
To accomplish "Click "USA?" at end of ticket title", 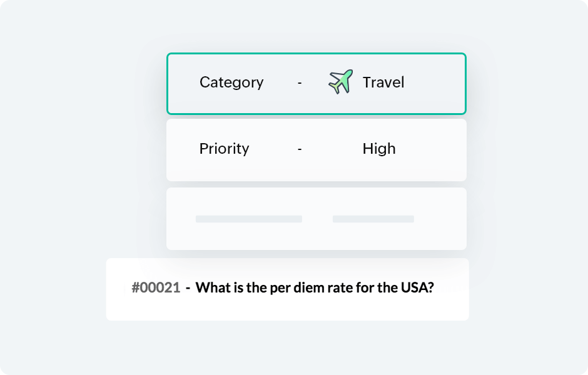I will click(419, 287).
